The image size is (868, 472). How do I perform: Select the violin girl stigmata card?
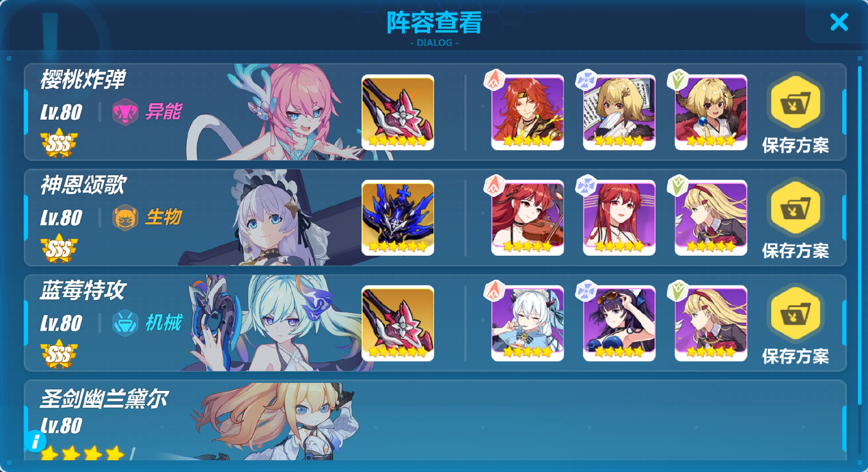[x=528, y=218]
